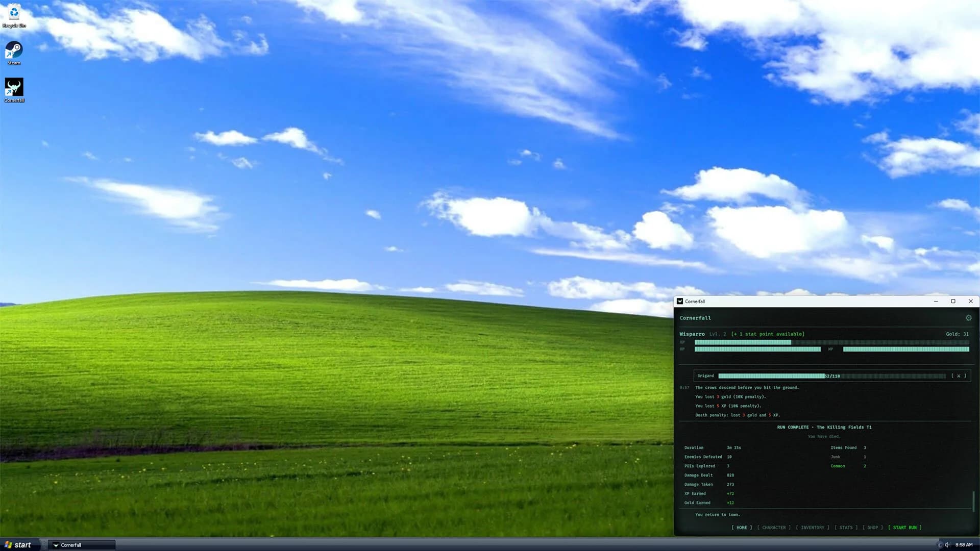This screenshot has width=980, height=551.
Task: Click the "You have died." message
Action: (x=824, y=437)
